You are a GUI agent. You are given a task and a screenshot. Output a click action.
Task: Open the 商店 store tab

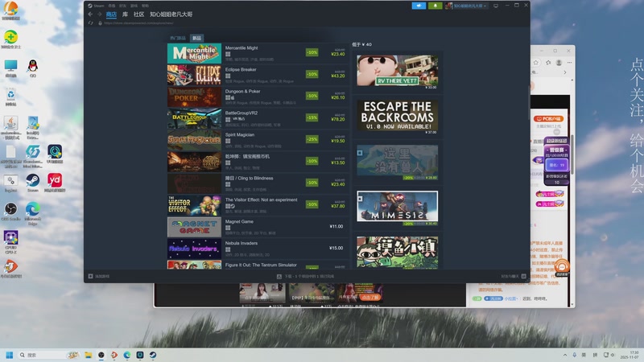111,14
